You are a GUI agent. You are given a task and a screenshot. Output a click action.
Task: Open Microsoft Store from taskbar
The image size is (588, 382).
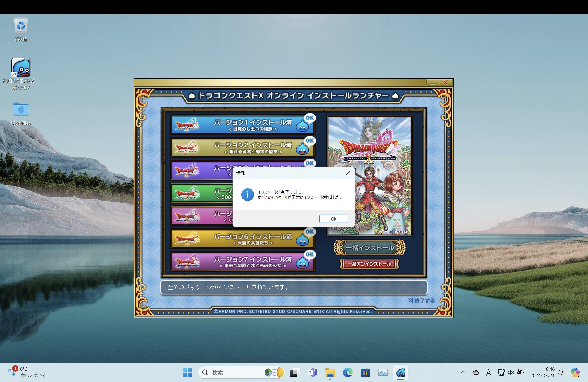point(365,372)
